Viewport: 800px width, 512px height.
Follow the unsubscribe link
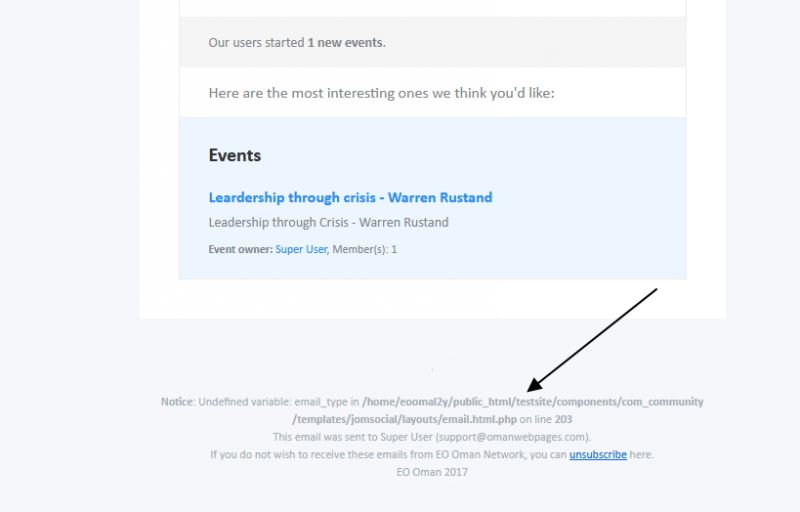(597, 454)
